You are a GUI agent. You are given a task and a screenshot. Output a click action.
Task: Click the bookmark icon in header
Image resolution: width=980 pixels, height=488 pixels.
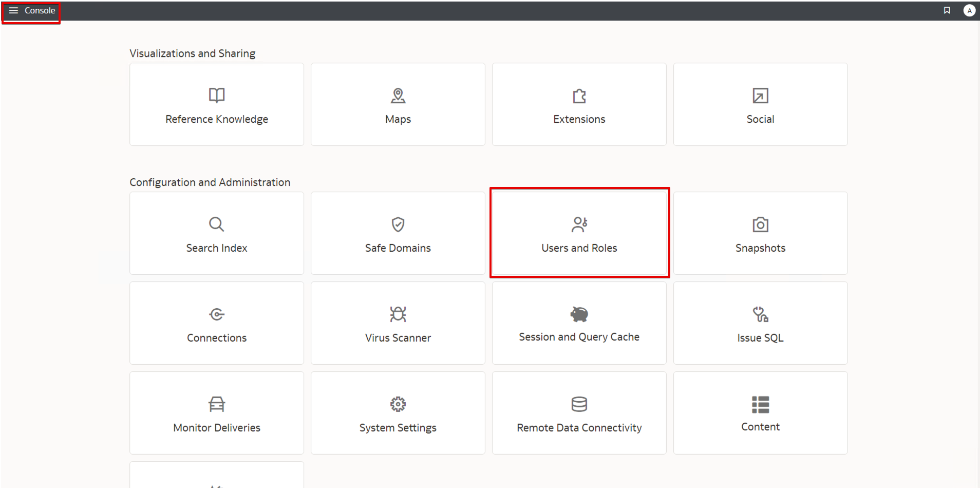point(947,10)
